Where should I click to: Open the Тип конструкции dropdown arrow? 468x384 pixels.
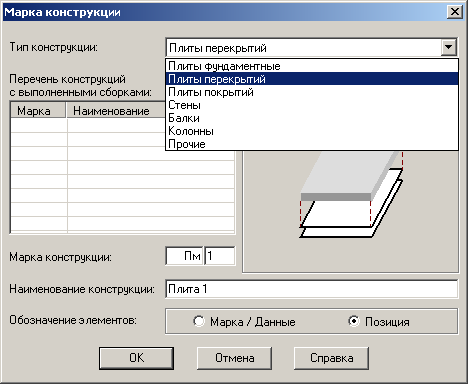tap(449, 47)
